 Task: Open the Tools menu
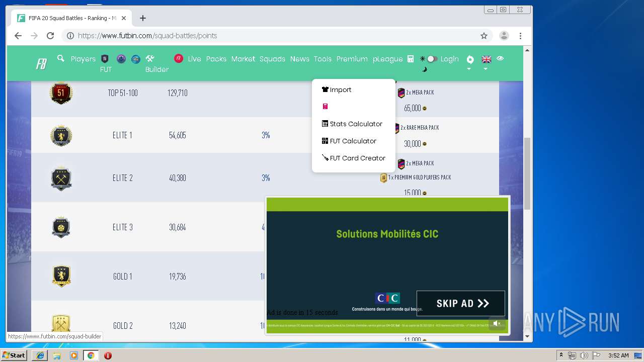point(323,59)
